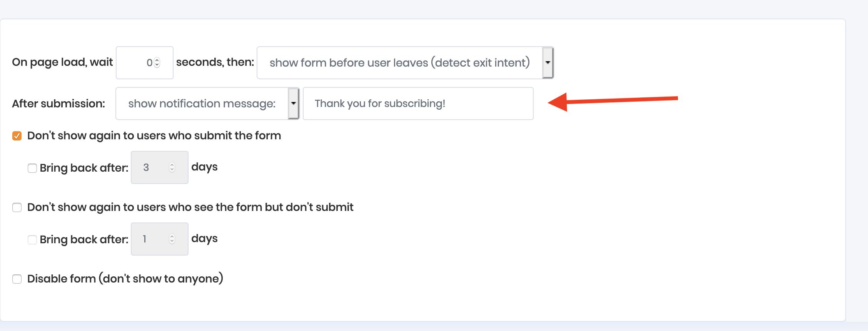
Task: Toggle the 'Bring back after' checkbox beside the 1-day field
Action: (x=32, y=240)
